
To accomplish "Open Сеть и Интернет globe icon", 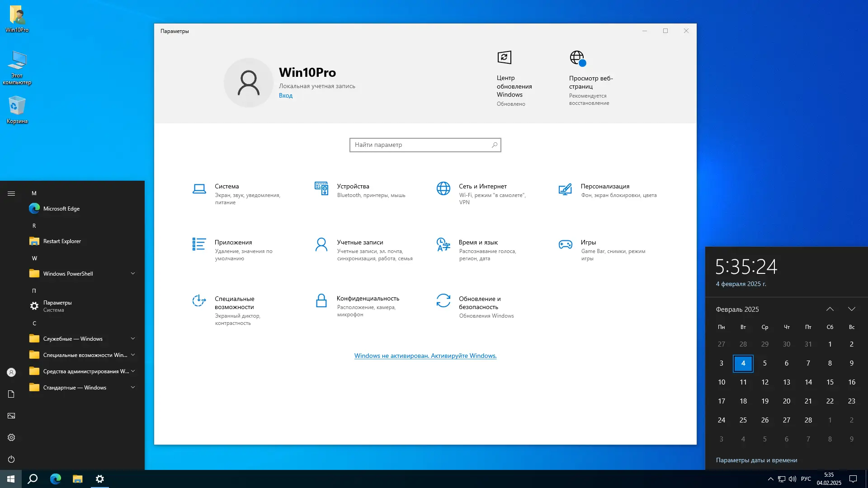I will pos(443,188).
